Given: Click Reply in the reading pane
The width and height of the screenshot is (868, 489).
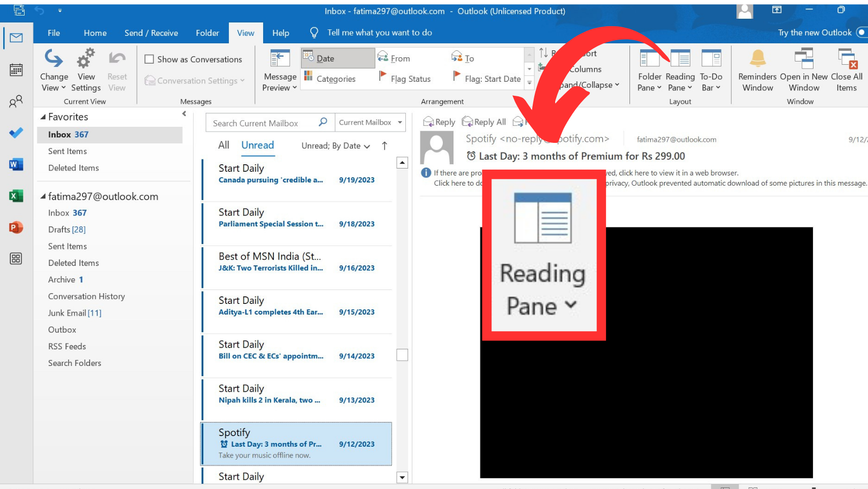Looking at the screenshot, I should pos(439,122).
